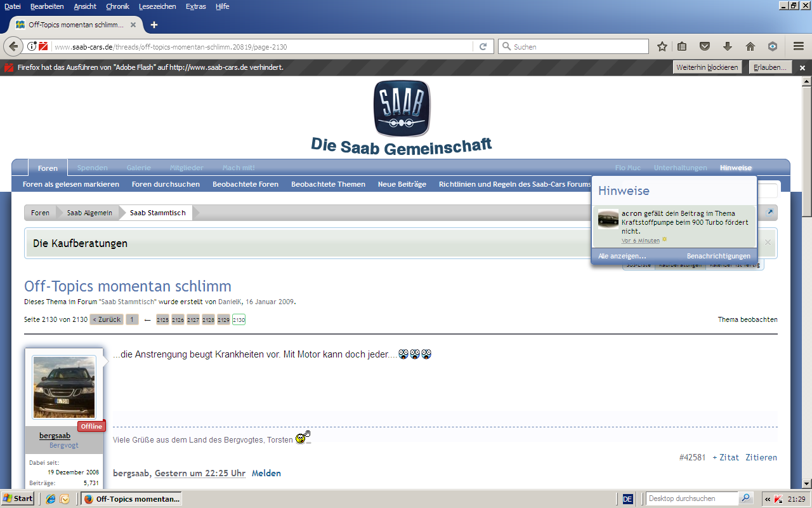Close the Adobe Flash notification bar
The height and width of the screenshot is (508, 812).
tap(802, 67)
